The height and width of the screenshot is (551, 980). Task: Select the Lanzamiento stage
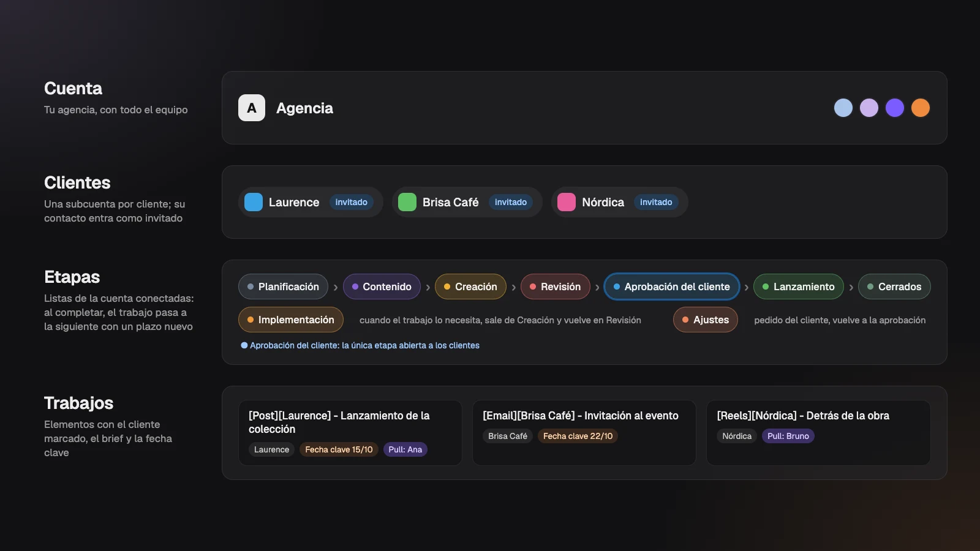pyautogui.click(x=799, y=287)
